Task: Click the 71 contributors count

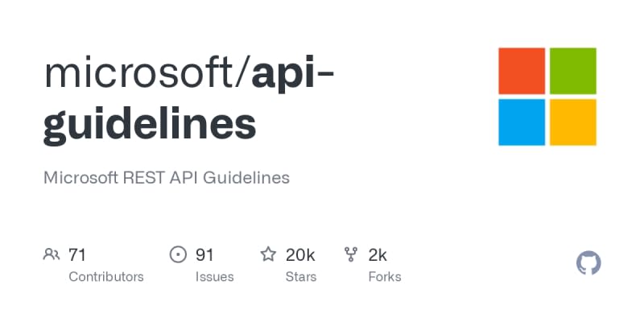Action: click(x=77, y=255)
